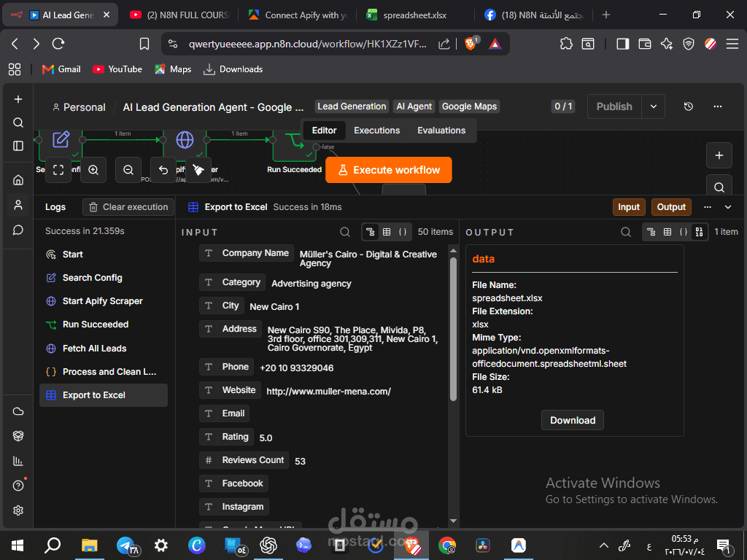
Task: Click the browser address bar URL
Action: point(307,44)
